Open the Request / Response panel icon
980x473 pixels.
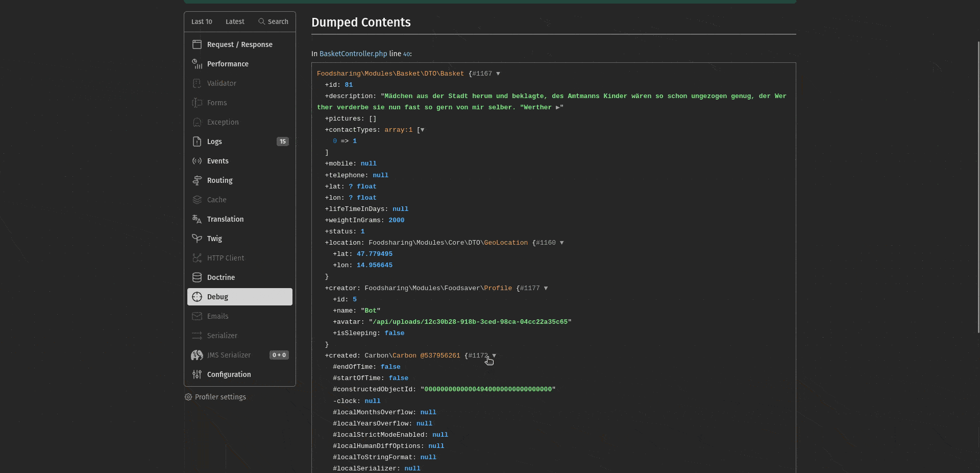point(197,44)
